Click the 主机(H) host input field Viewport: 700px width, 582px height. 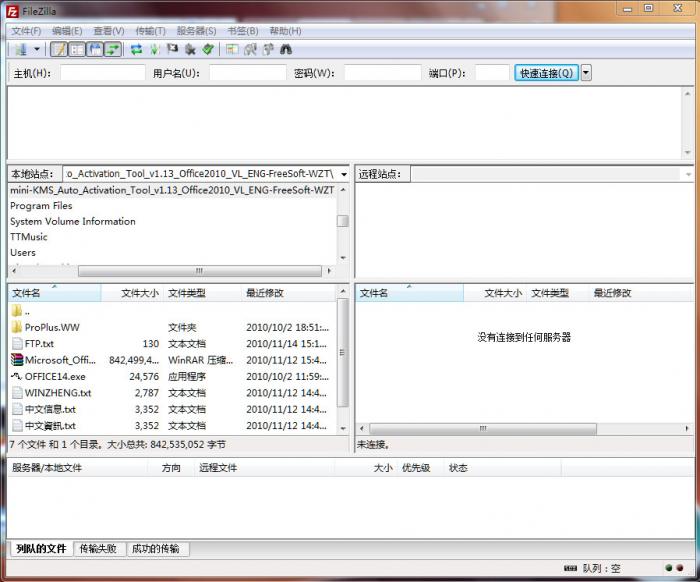[102, 73]
